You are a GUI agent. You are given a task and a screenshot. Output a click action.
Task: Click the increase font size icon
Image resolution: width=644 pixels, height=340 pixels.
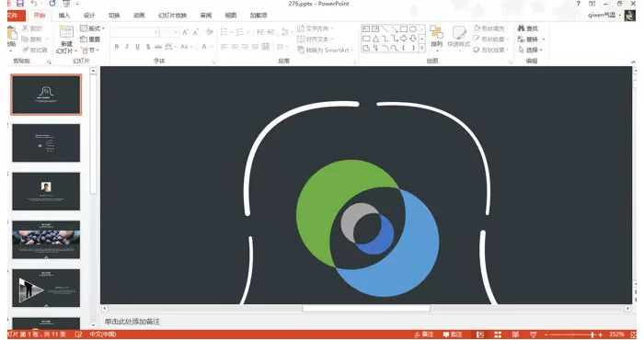185,32
